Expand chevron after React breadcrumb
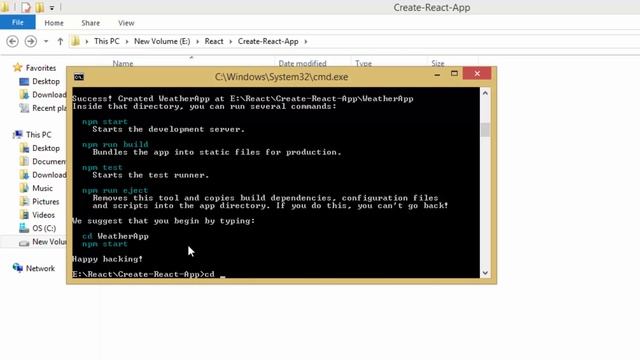Screen dimensions: 640x360 [231, 41]
